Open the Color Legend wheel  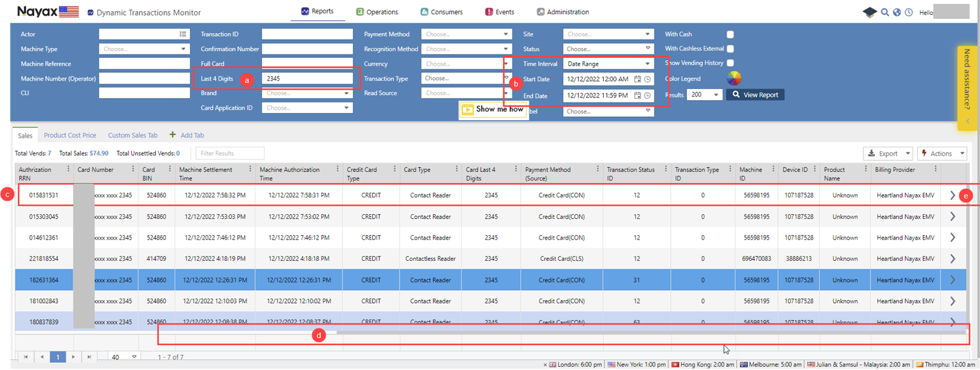point(734,79)
